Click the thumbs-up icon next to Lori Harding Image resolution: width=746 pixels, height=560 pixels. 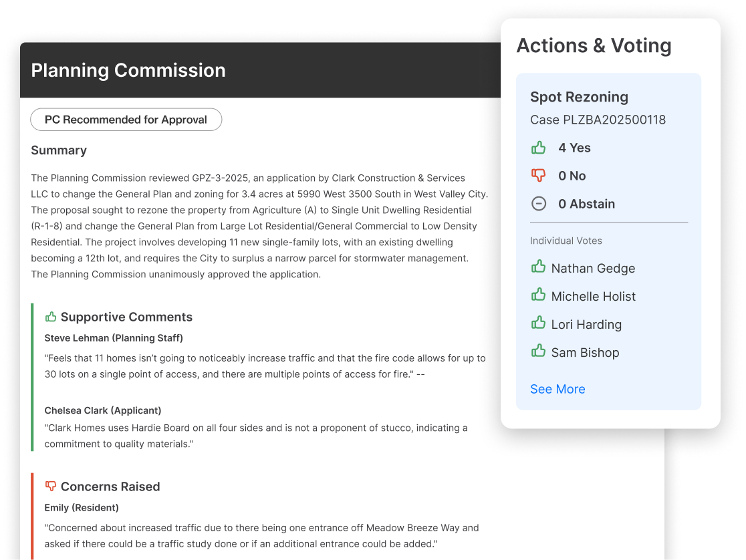(x=538, y=323)
